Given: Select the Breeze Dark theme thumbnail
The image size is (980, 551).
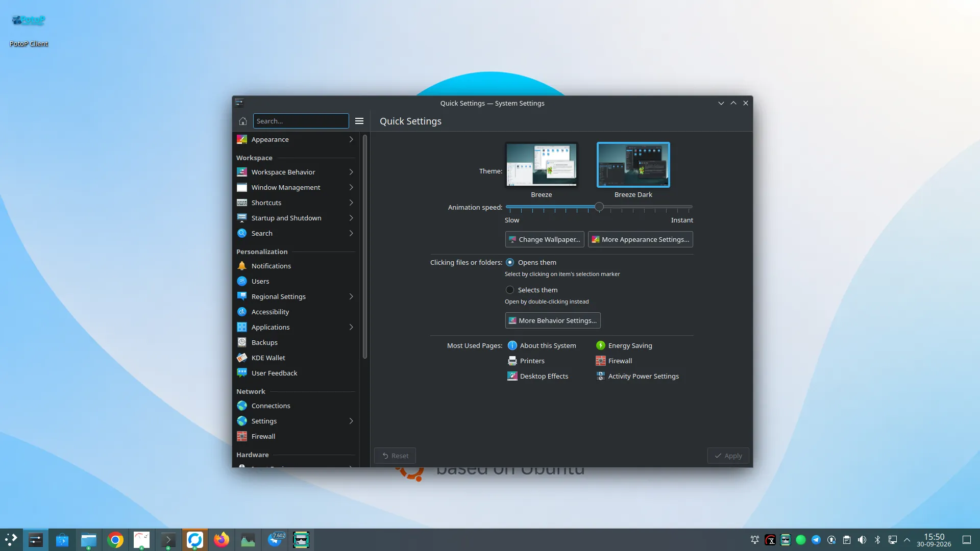Looking at the screenshot, I should pyautogui.click(x=633, y=164).
